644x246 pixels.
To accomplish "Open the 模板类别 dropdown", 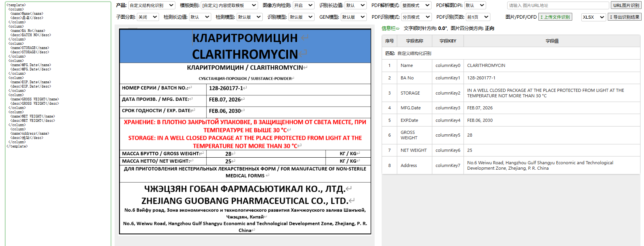I will (x=229, y=5).
